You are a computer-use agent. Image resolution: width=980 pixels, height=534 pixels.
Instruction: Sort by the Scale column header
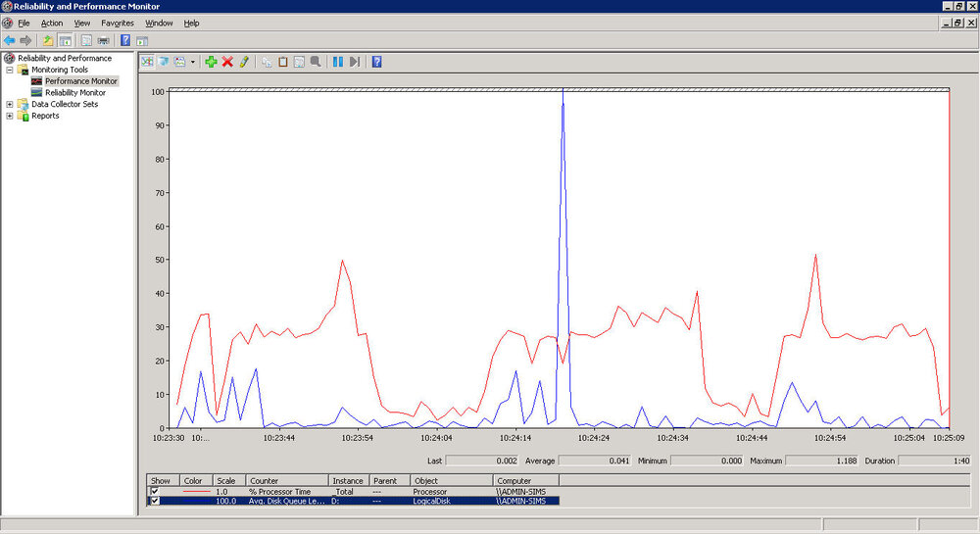(228, 480)
